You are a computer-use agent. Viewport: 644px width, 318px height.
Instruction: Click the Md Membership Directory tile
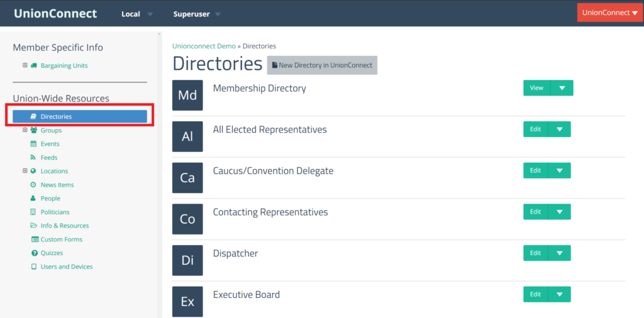187,95
